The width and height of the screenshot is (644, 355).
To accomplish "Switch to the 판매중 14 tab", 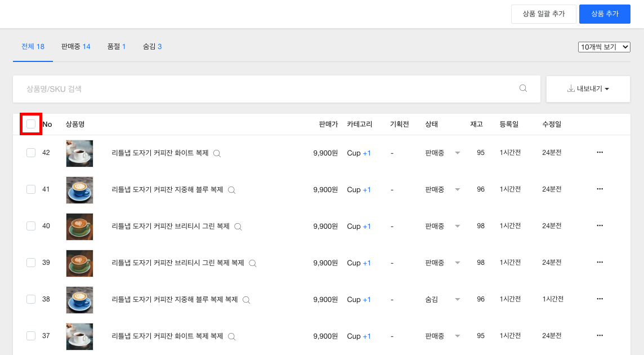I will [x=75, y=46].
